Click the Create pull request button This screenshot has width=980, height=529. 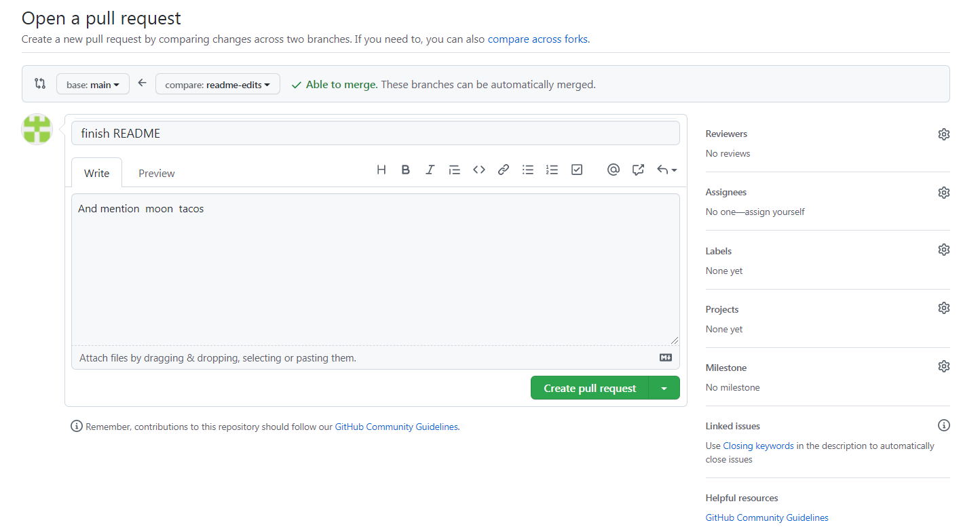pos(589,387)
